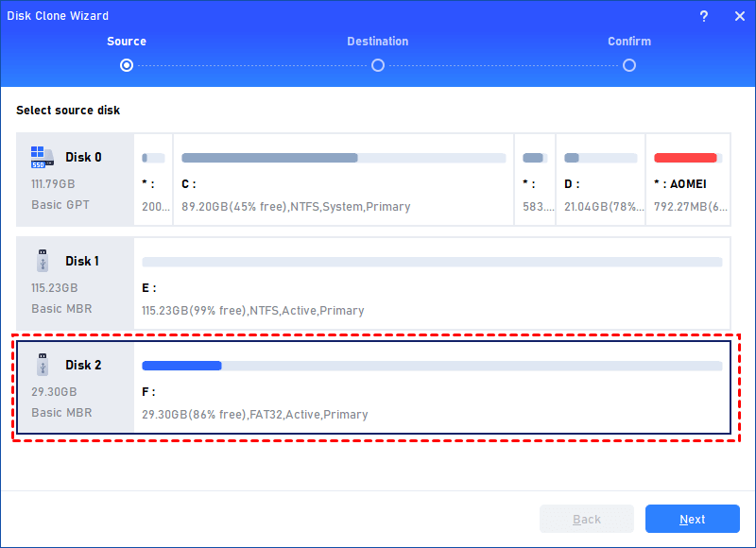Screen dimensions: 756x548
Task: Click the Source wizard step label
Action: point(126,41)
